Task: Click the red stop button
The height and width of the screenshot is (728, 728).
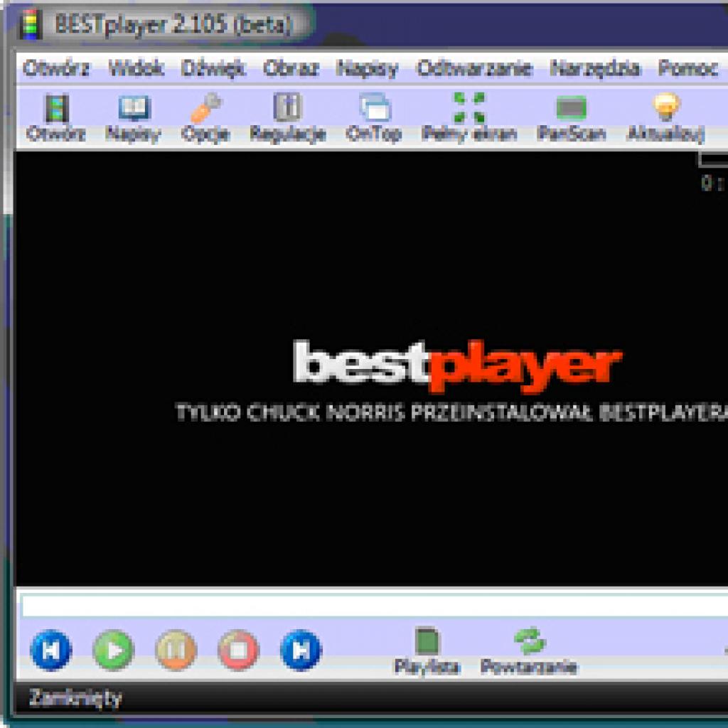Action: click(238, 650)
